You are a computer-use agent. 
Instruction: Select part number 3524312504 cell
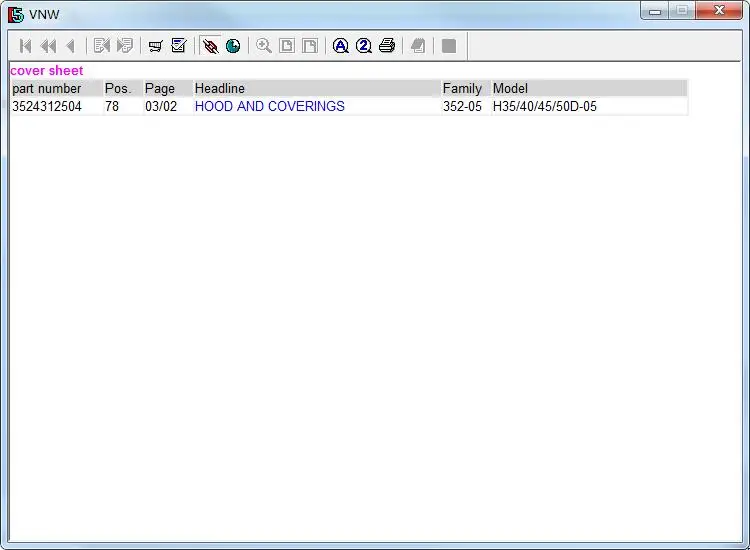click(47, 106)
